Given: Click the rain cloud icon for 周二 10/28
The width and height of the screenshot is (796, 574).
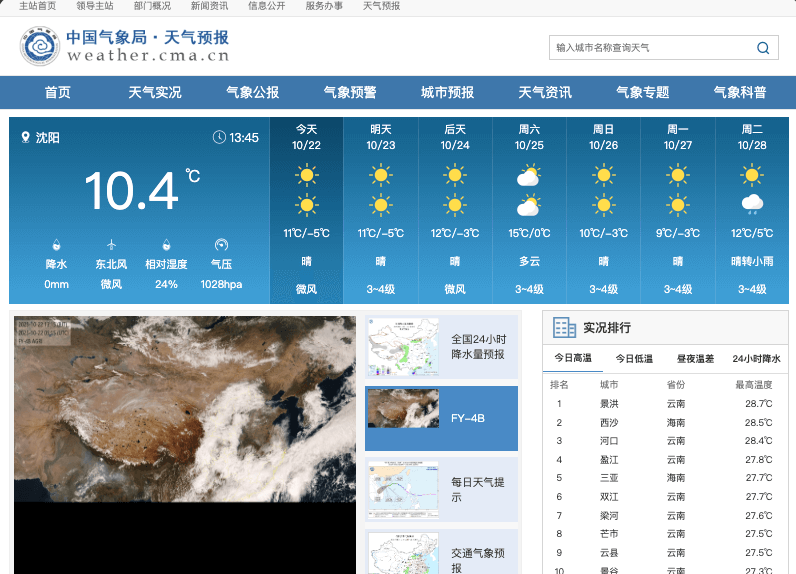Looking at the screenshot, I should click(x=752, y=205).
